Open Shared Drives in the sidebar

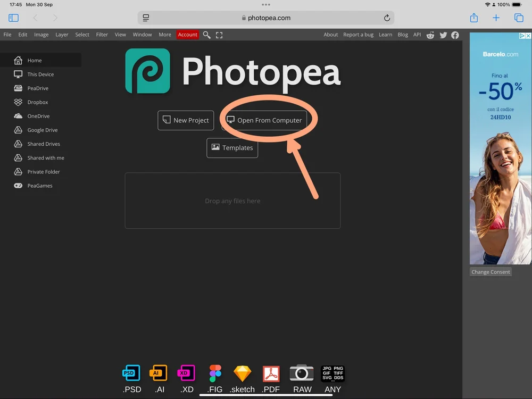(41, 144)
